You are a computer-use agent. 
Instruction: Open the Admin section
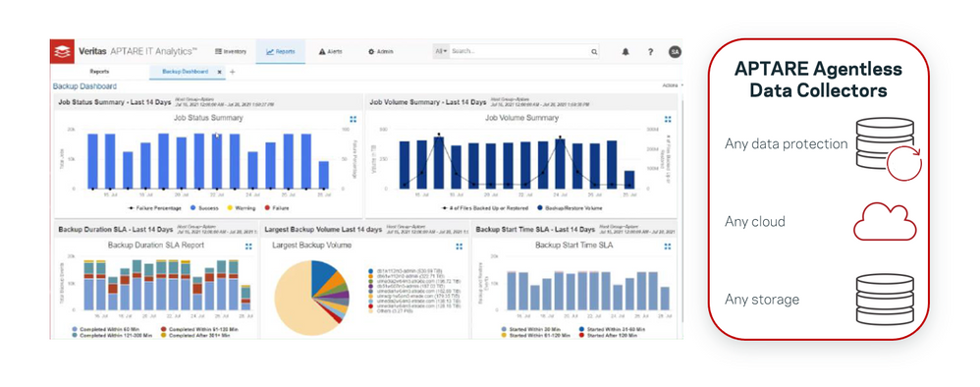tap(381, 51)
